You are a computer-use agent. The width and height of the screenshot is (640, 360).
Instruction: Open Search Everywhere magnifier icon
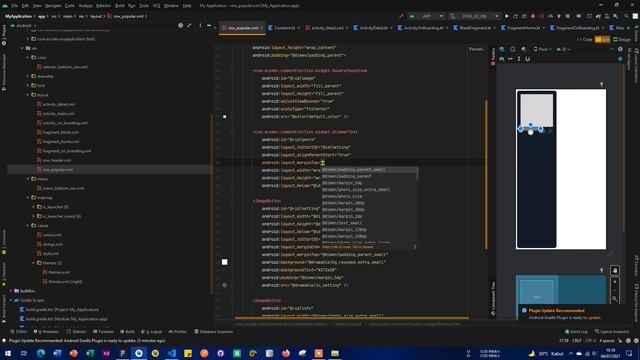[x=627, y=16]
